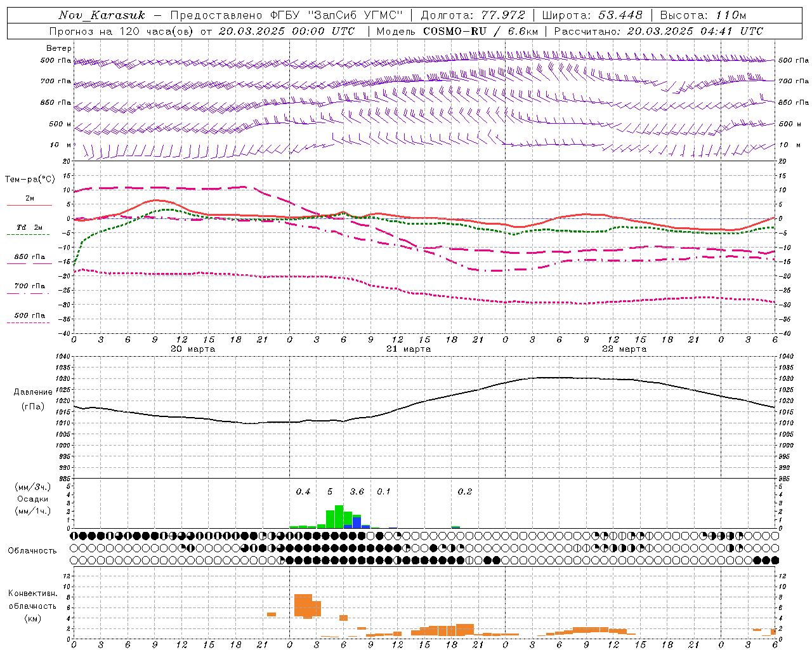Click the tallest green precipitation bar
Viewport: 812px width, 650px height.
pos(339,517)
